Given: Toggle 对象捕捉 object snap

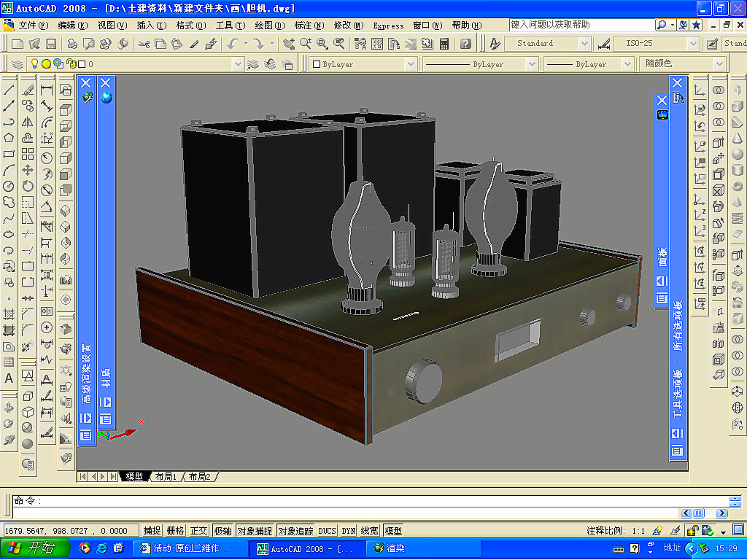Looking at the screenshot, I should pos(255,531).
